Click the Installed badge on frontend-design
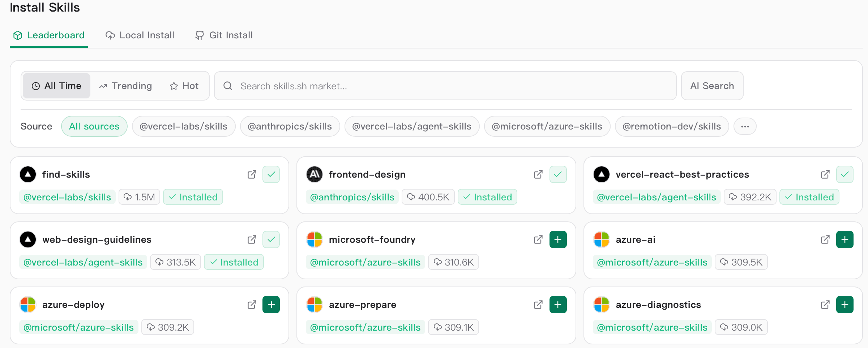This screenshot has height=348, width=868. tap(487, 197)
